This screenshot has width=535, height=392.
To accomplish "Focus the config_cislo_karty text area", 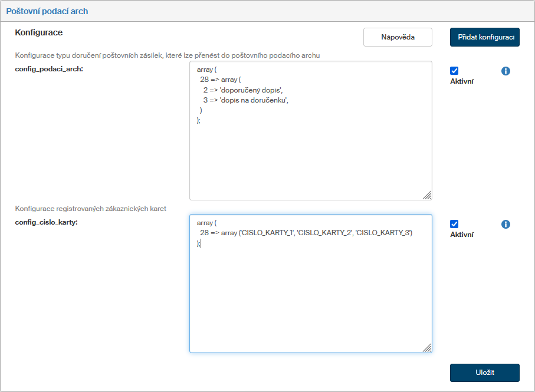I will click(310, 301).
